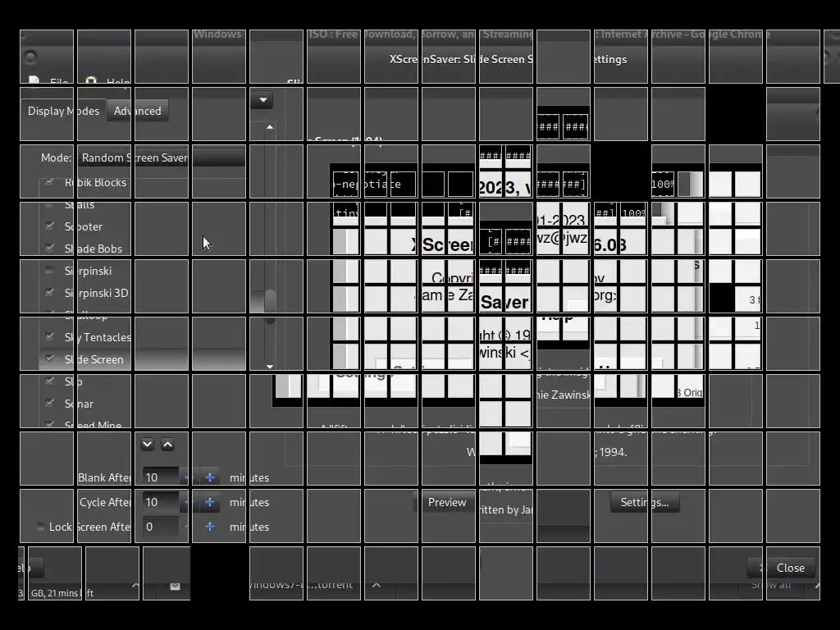Click the envelope icon in Chrome's download bar
This screenshot has height=630, width=840.
tap(176, 586)
